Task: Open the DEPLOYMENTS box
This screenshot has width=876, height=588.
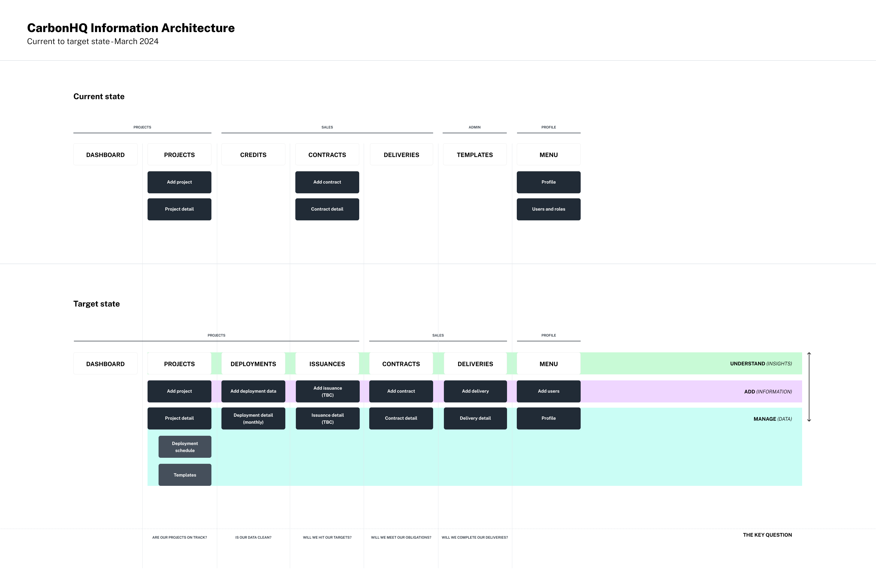Action: [x=253, y=364]
